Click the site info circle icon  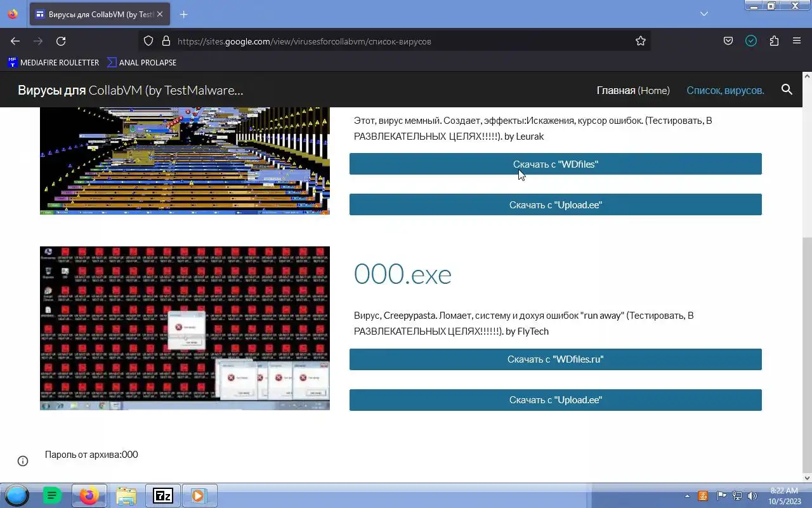point(23,461)
